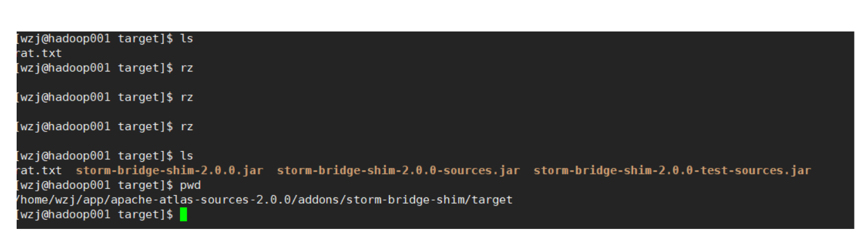
Task: Click the pwd command text
Action: [x=190, y=185]
